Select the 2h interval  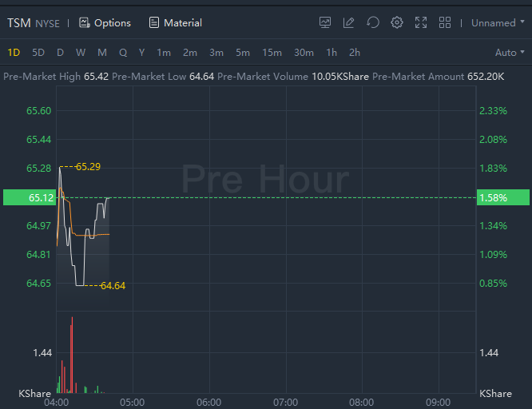click(355, 53)
